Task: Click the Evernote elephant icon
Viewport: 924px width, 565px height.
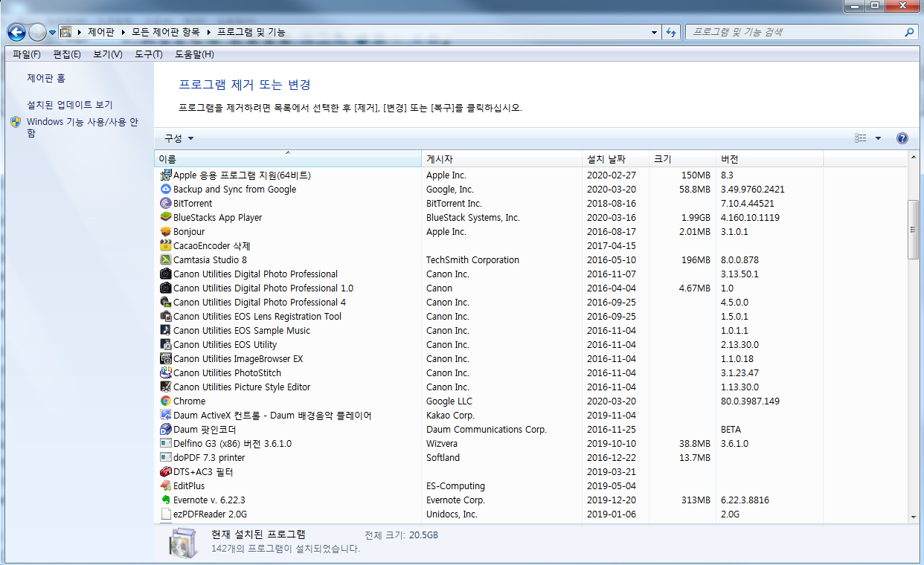Action: point(166,500)
